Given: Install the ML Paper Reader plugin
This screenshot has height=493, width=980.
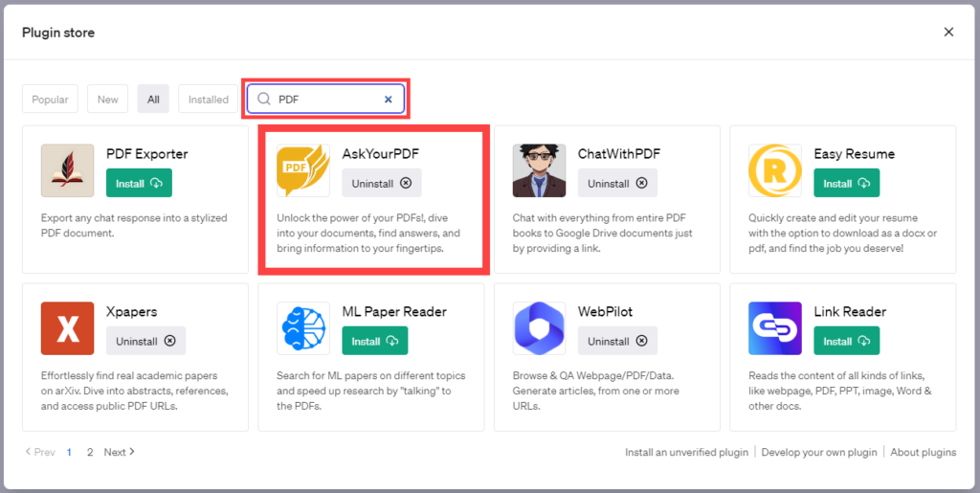Looking at the screenshot, I should click(x=375, y=341).
